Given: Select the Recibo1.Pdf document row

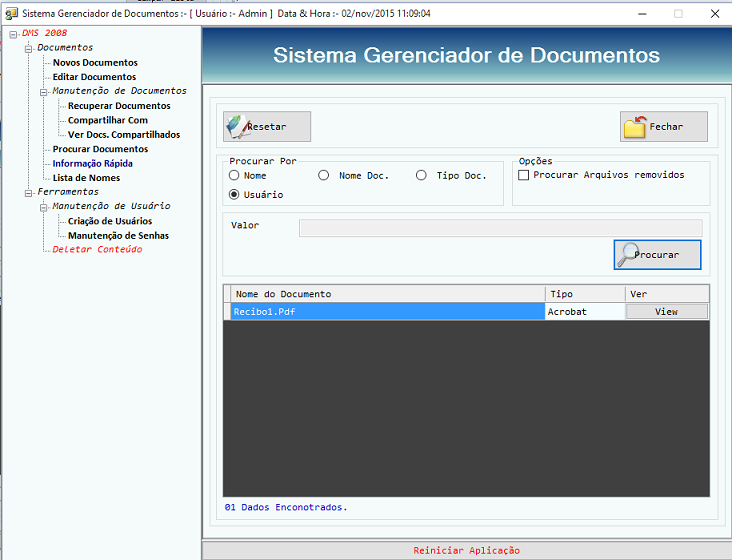Looking at the screenshot, I should tap(387, 312).
